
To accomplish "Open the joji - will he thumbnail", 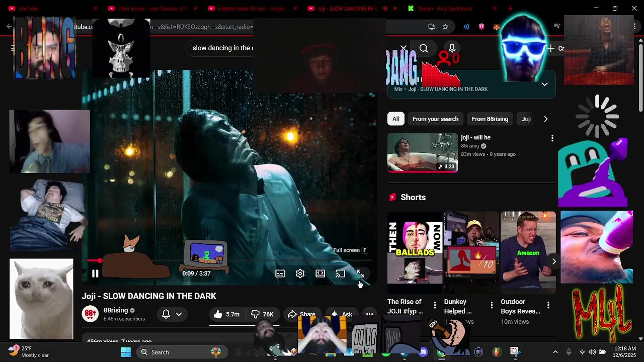I will [423, 152].
